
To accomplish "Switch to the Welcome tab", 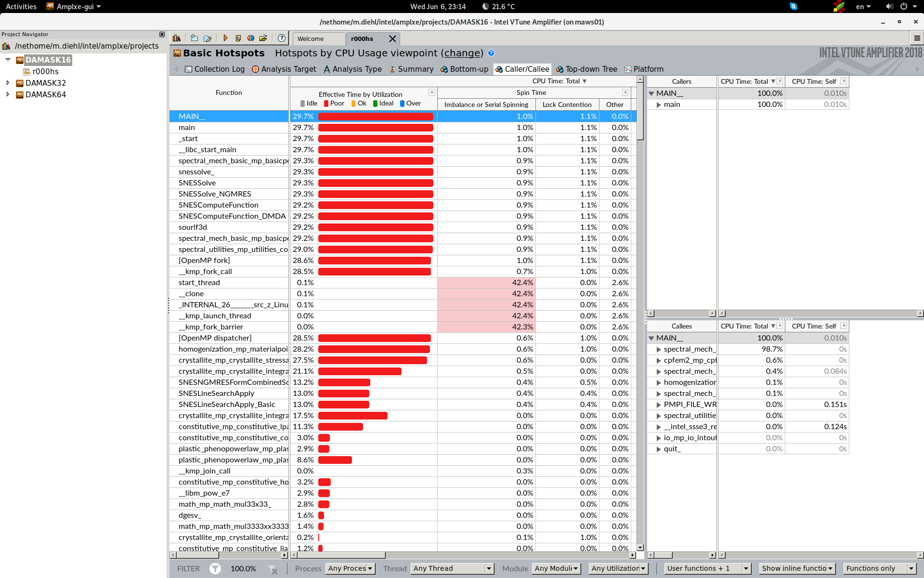I will click(x=319, y=39).
